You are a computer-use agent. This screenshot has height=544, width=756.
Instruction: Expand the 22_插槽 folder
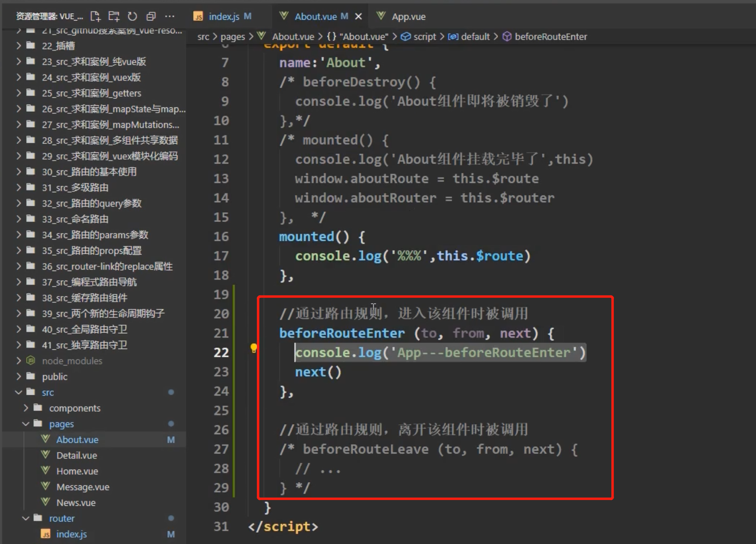[19, 46]
